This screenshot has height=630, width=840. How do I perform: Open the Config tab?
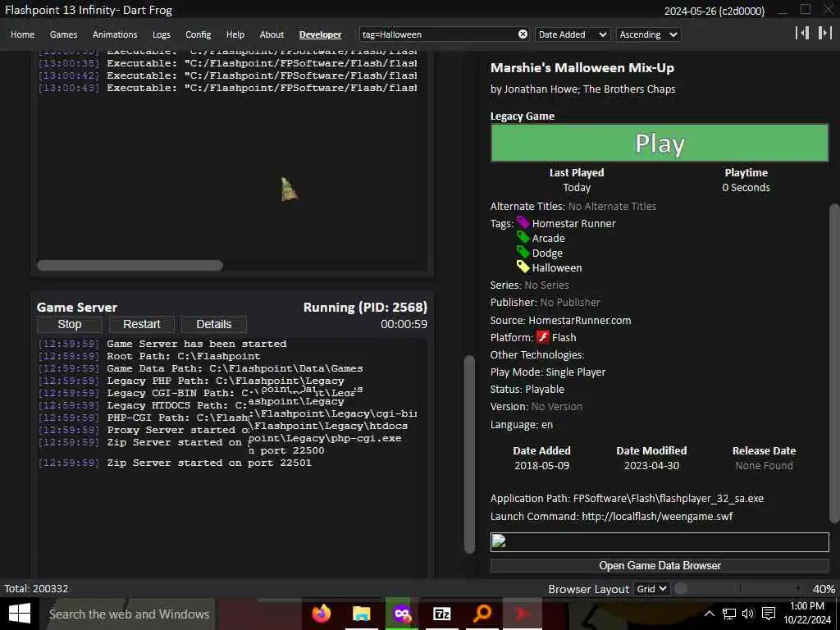click(199, 34)
